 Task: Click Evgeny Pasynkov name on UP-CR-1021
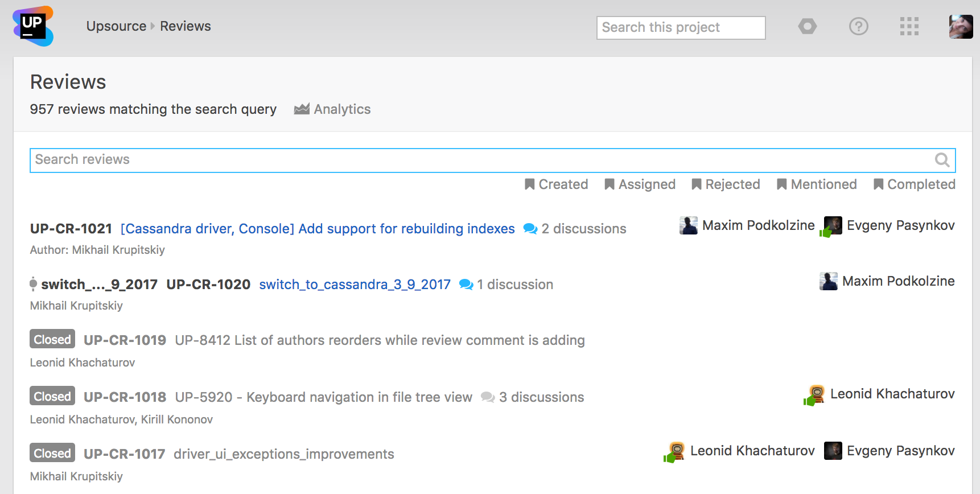point(901,225)
